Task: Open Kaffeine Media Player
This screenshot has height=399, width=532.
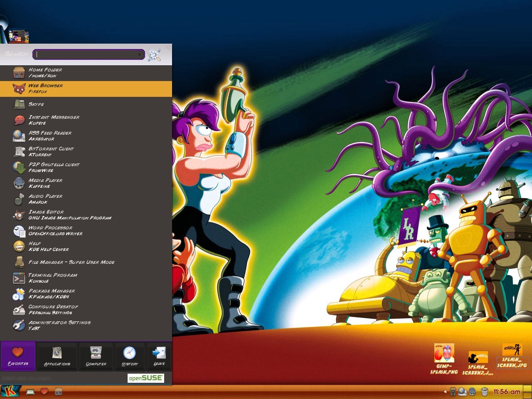Action: pos(86,183)
